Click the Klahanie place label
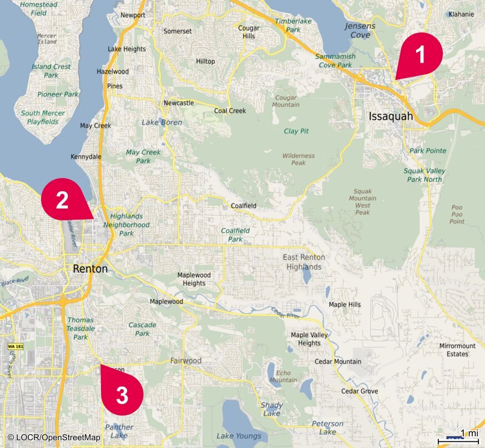 click(461, 14)
